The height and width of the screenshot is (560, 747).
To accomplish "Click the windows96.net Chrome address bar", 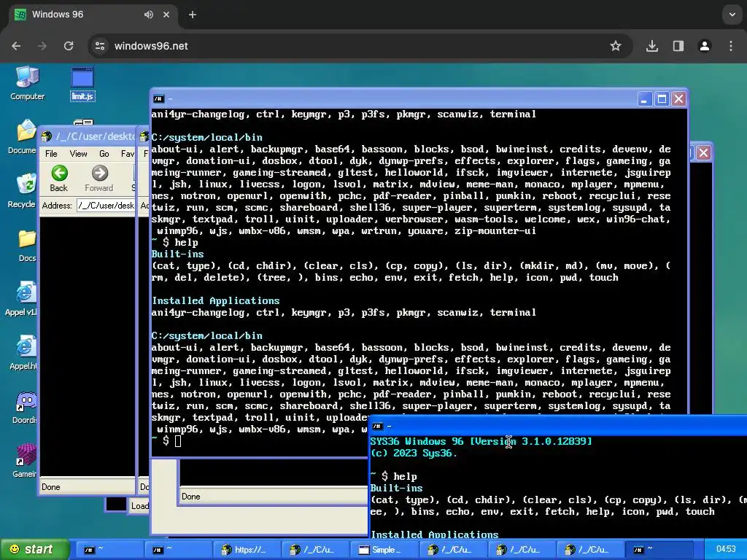I will pyautogui.click(x=360, y=46).
